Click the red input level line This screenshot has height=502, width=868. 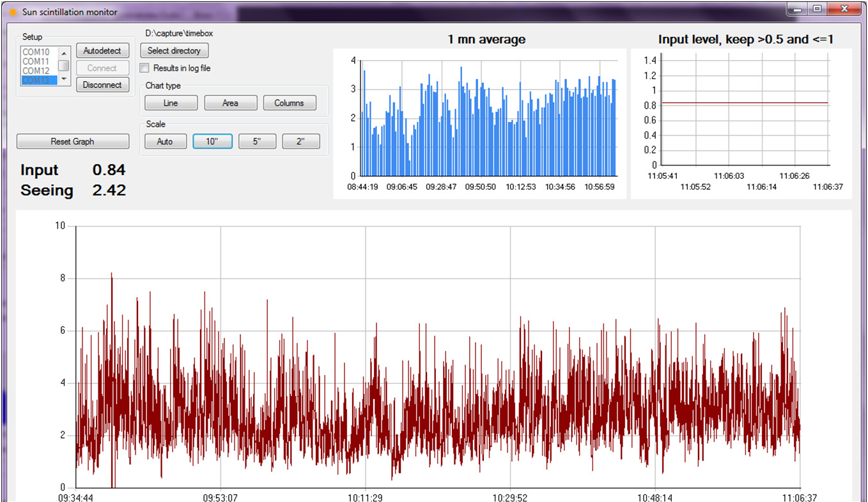(x=745, y=102)
